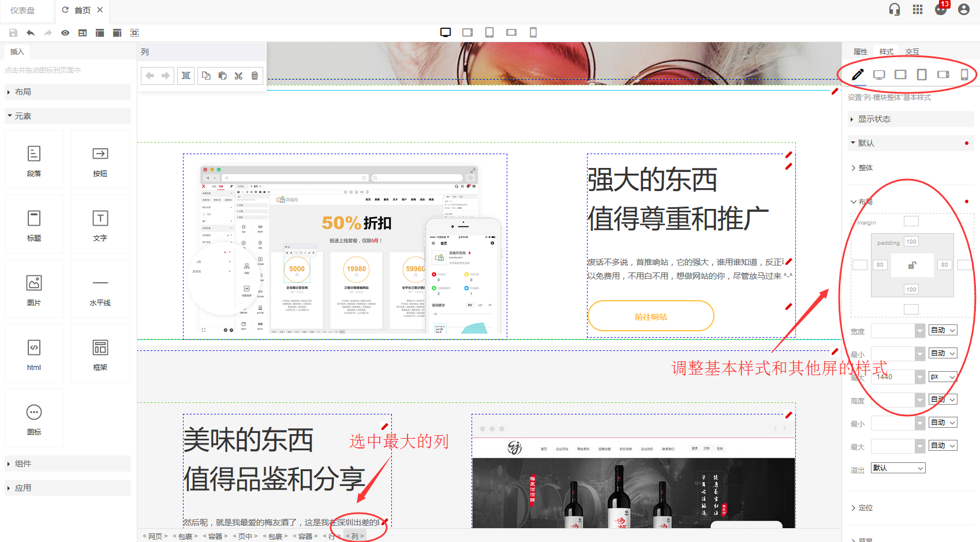Viewport: 980px width, 542px height.
Task: Select the pencil basic style icon
Action: point(858,74)
